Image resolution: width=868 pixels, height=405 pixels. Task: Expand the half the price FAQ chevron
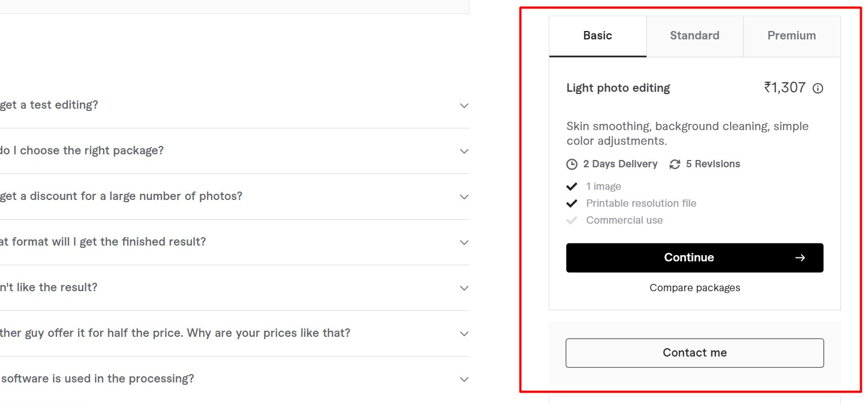coord(464,333)
